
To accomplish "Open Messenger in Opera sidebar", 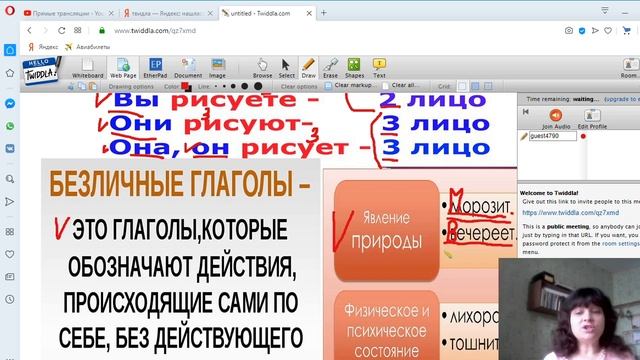I will (x=10, y=103).
